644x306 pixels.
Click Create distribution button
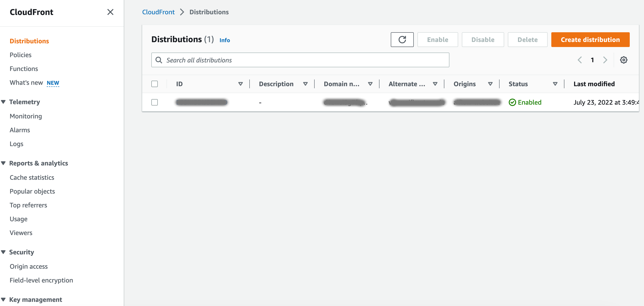(590, 40)
